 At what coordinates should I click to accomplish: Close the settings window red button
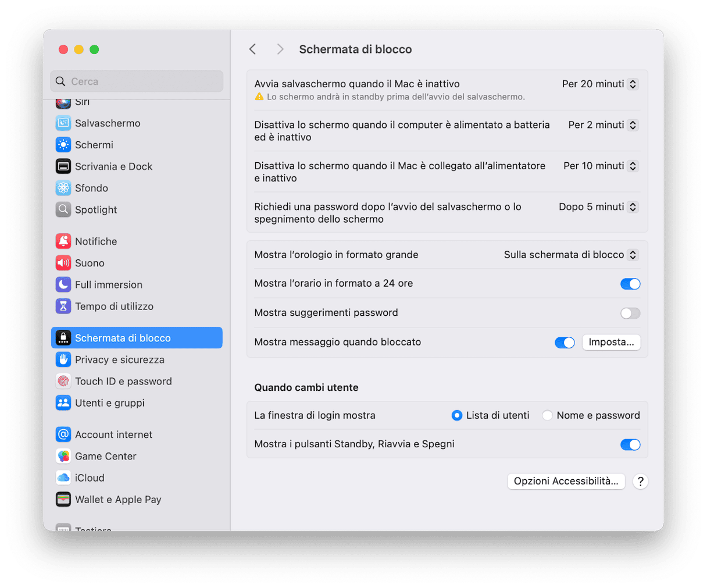point(63,49)
